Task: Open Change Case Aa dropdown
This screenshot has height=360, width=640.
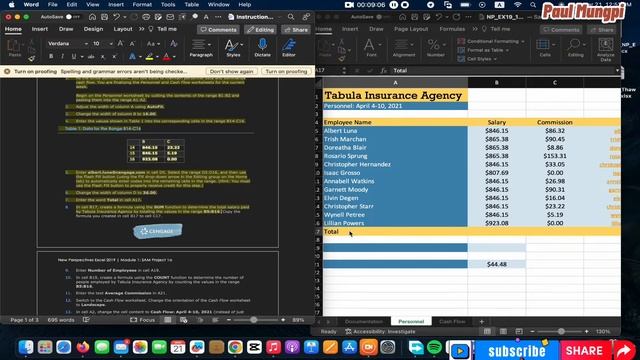Action: tap(153, 43)
